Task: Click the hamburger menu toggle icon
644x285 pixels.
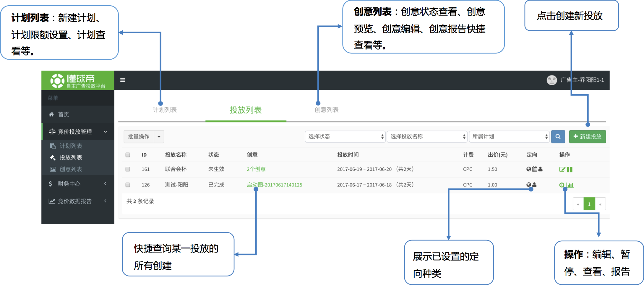Action: point(123,80)
